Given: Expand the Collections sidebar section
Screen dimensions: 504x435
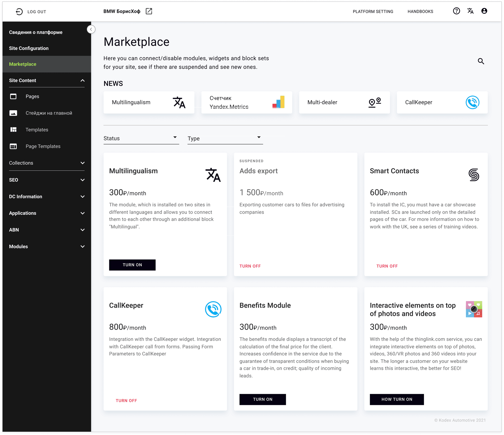Looking at the screenshot, I should pos(47,163).
